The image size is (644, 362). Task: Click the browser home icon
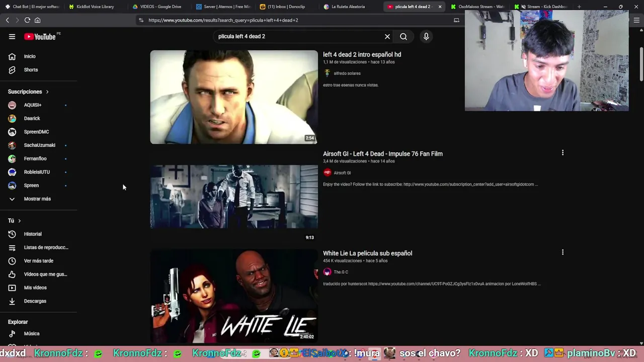point(37,20)
